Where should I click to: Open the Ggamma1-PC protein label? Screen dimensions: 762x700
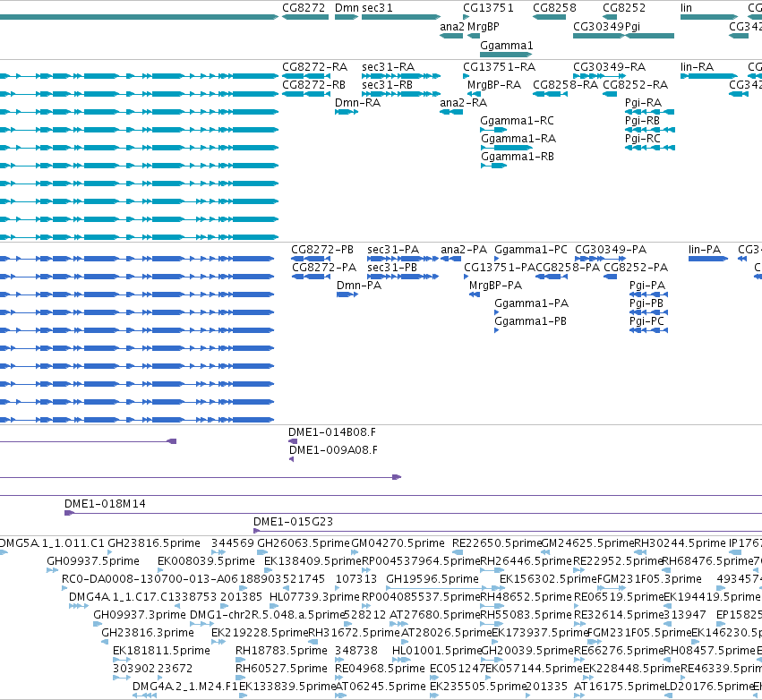[531, 250]
